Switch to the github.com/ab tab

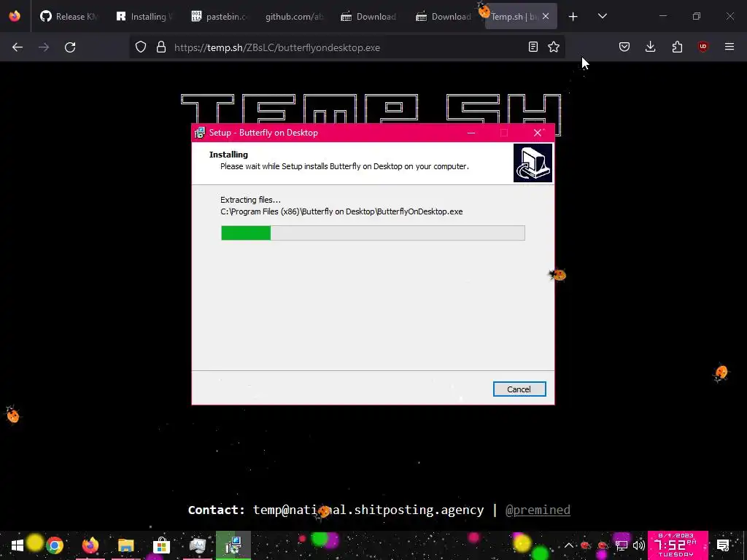pyautogui.click(x=295, y=16)
